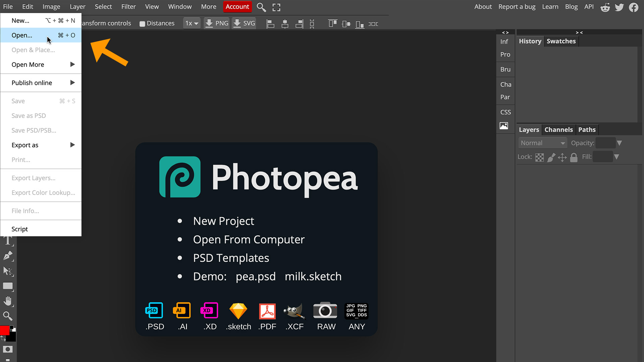Expand the Open More submenu
Viewport: 644px width, 362px height.
coord(41,65)
